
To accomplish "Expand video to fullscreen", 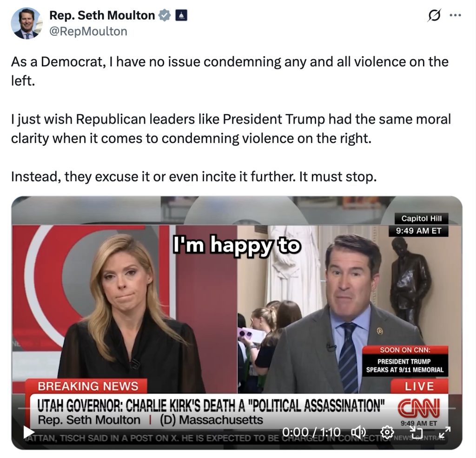I will click(x=445, y=432).
